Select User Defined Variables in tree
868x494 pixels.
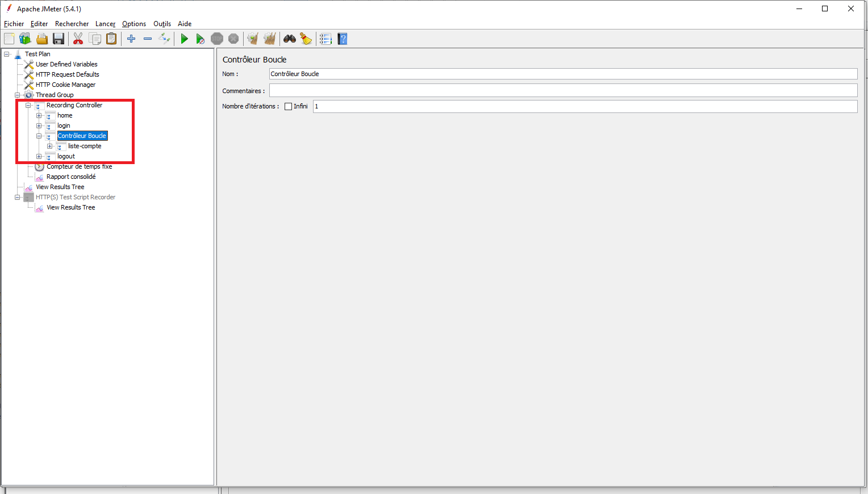[66, 64]
